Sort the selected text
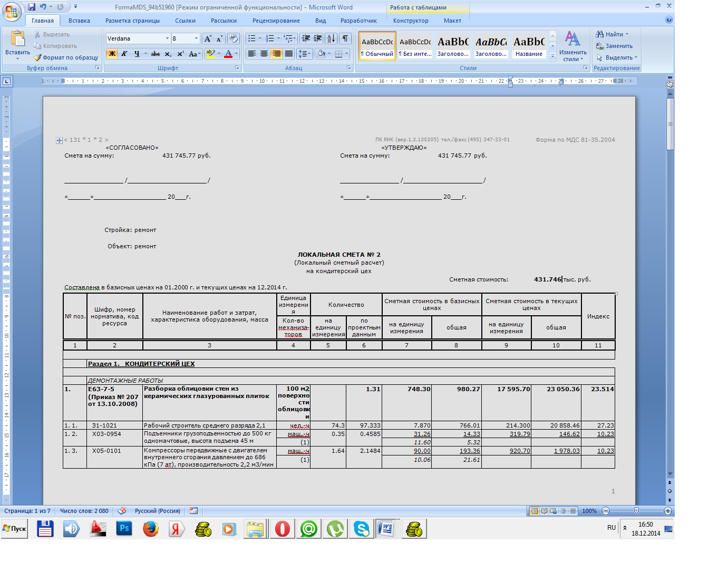This screenshot has width=728, height=582. tap(331, 38)
